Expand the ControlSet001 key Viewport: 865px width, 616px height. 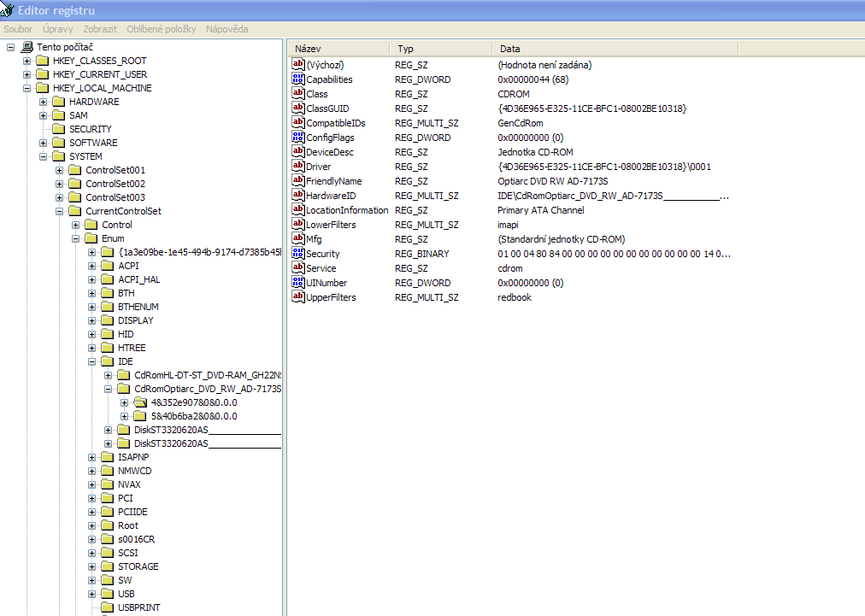click(x=59, y=170)
